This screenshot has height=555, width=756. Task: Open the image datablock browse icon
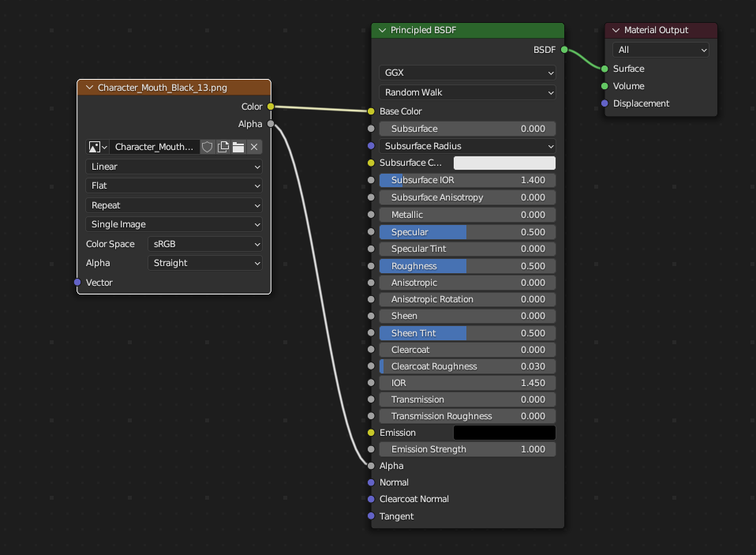98,147
